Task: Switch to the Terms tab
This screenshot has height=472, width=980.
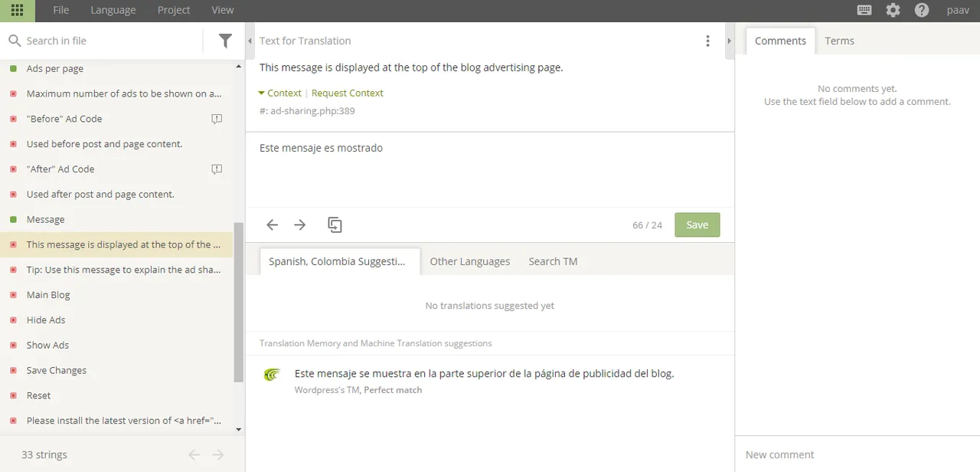Action: coord(839,41)
